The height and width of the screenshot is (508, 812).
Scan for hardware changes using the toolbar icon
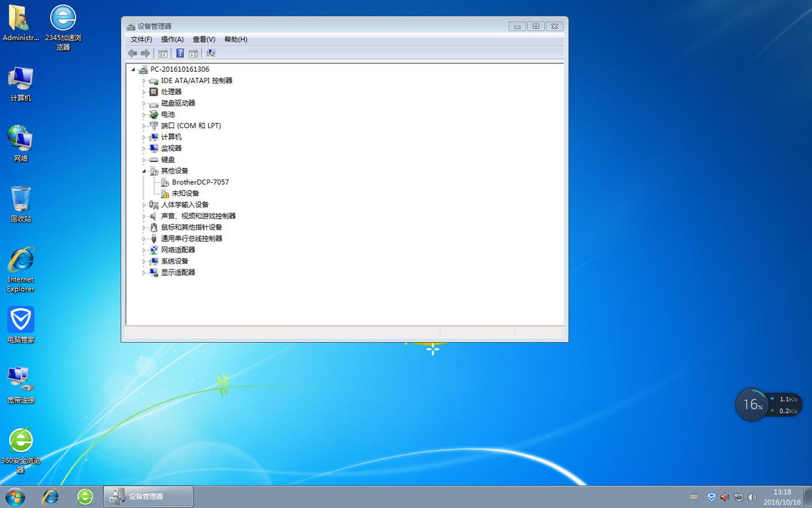(210, 53)
